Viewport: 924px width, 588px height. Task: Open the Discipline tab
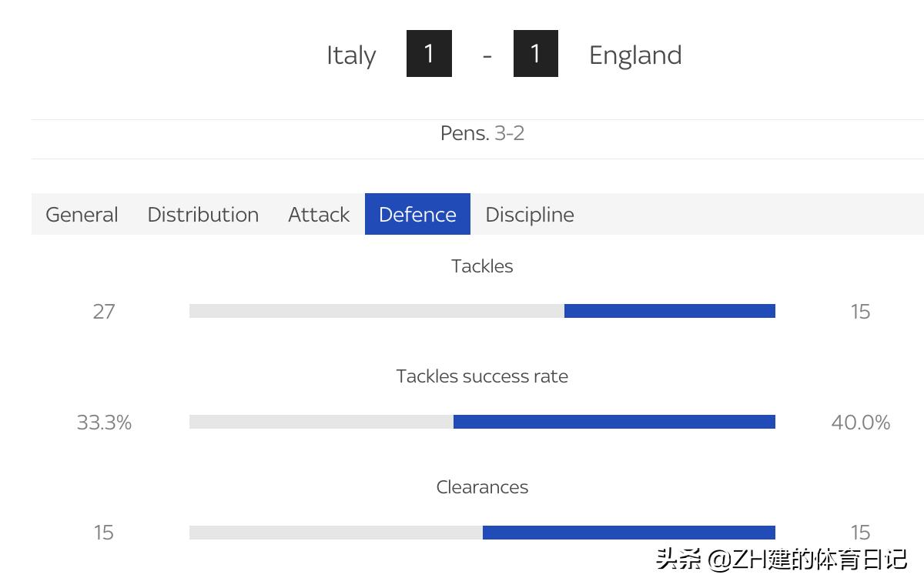click(530, 215)
